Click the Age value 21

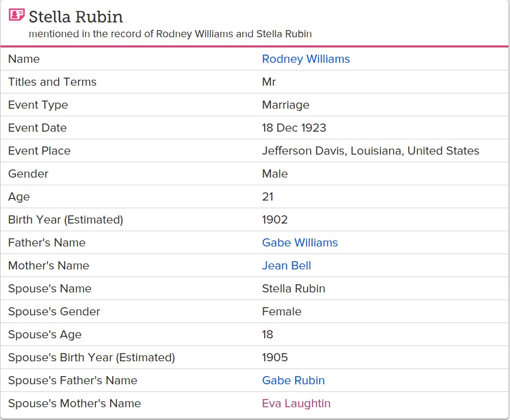[267, 196]
